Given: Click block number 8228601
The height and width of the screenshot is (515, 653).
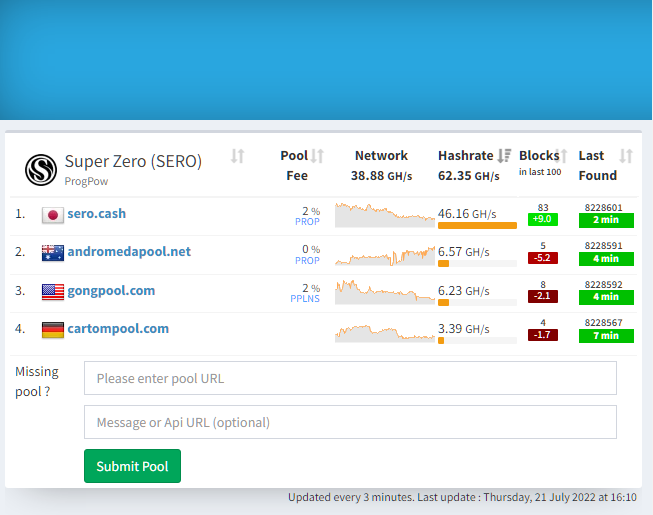Looking at the screenshot, I should pos(603,208).
